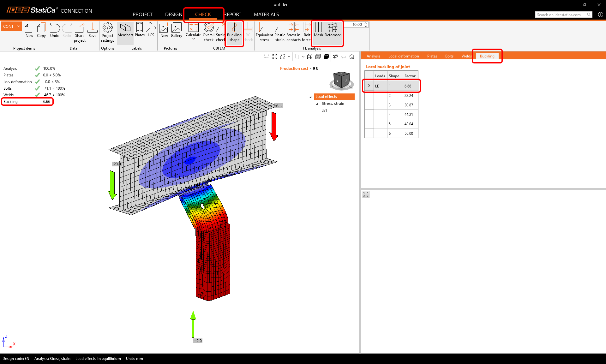
Task: Click Share project icon
Action: click(80, 32)
